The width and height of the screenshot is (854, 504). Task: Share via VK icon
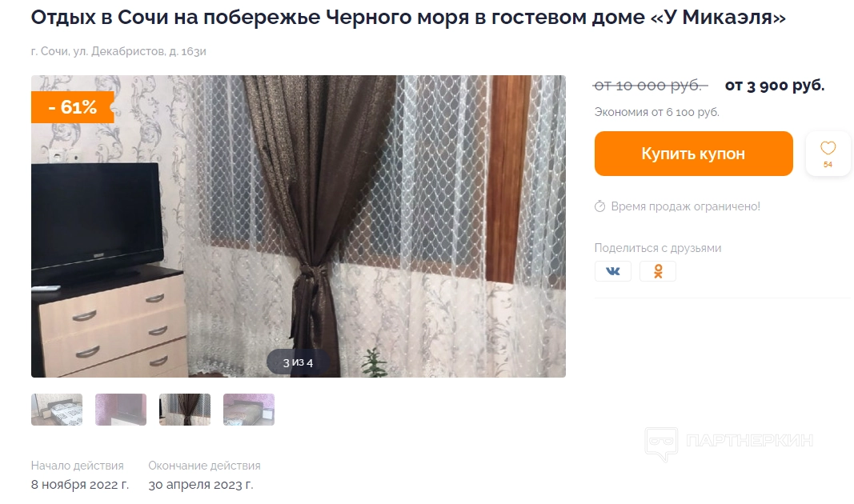click(x=613, y=271)
